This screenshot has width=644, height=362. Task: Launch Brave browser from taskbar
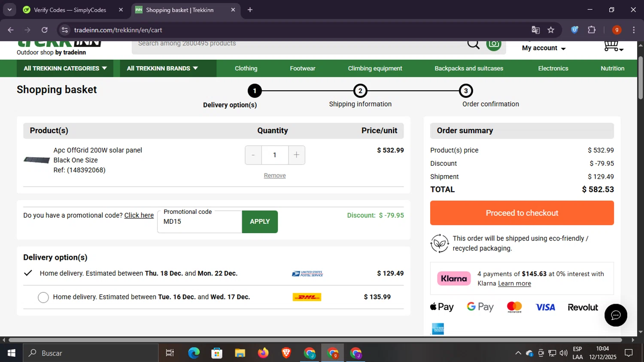click(x=286, y=353)
